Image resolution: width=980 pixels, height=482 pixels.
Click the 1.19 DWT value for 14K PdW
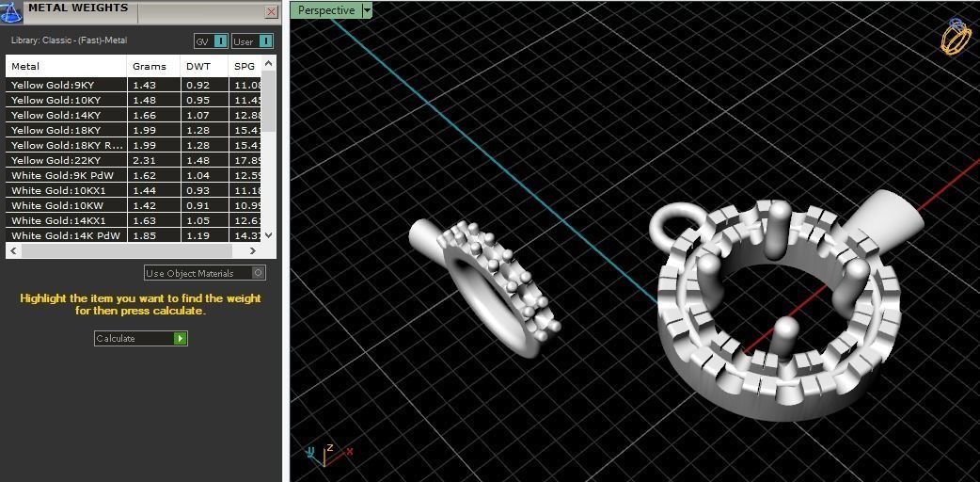(x=198, y=235)
